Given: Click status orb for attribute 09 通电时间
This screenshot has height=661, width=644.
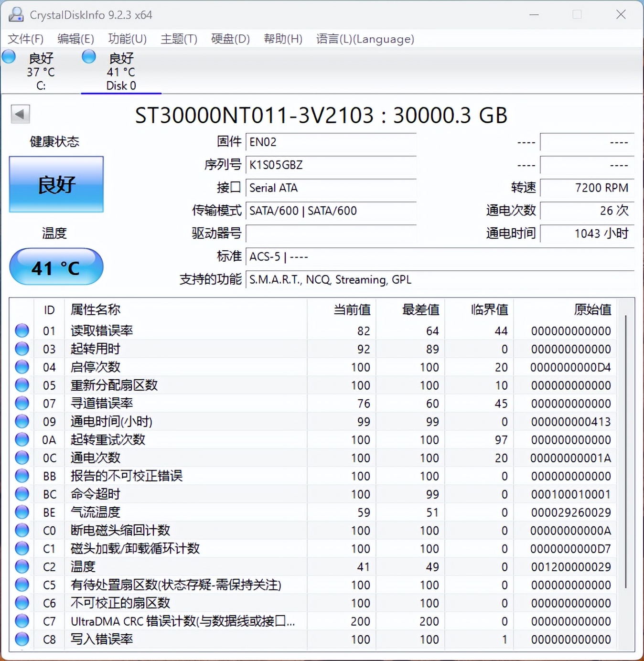Looking at the screenshot, I should (x=22, y=421).
